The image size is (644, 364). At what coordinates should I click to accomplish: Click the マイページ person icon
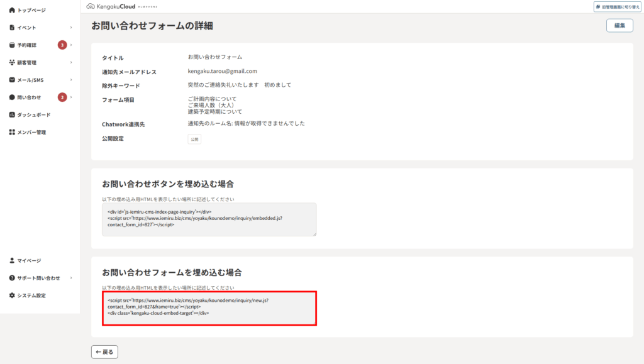tap(12, 260)
